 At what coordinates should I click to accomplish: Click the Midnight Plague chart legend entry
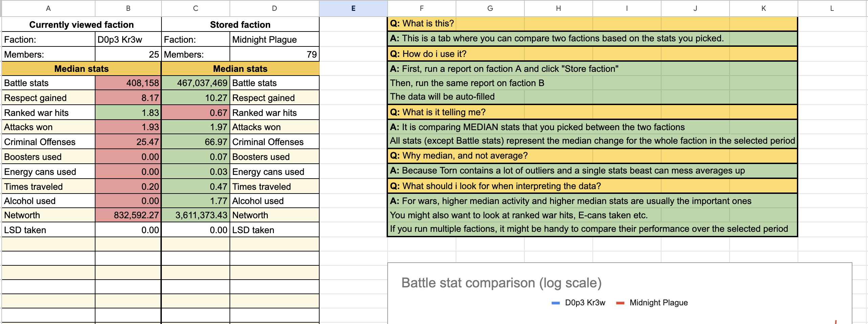[658, 303]
